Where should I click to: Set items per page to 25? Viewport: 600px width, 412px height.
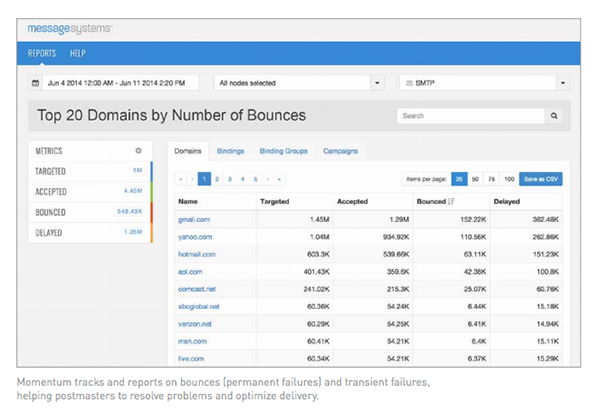(x=459, y=179)
